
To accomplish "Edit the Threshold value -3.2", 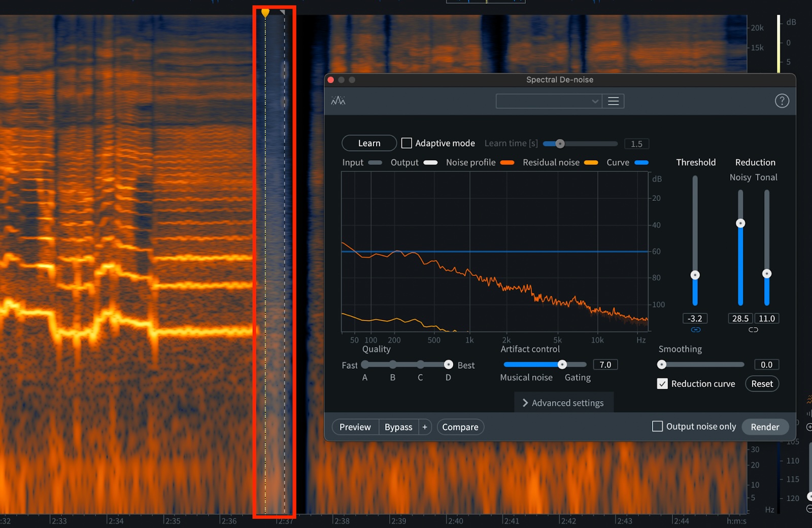I will tap(695, 319).
